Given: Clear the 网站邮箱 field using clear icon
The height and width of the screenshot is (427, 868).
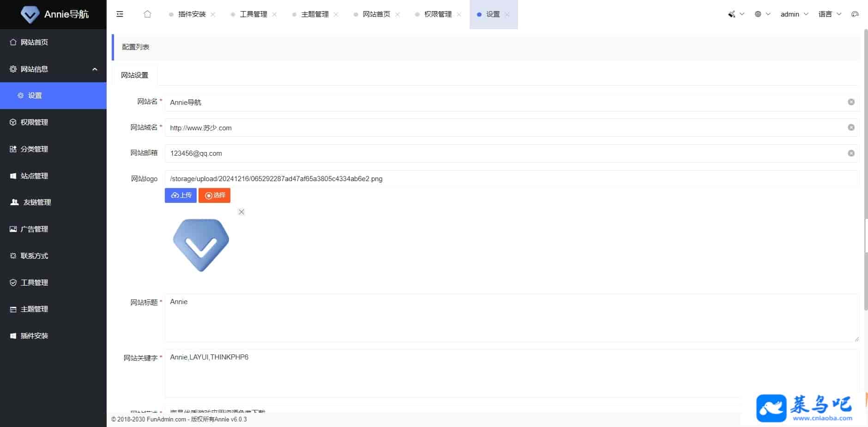Looking at the screenshot, I should pos(851,153).
